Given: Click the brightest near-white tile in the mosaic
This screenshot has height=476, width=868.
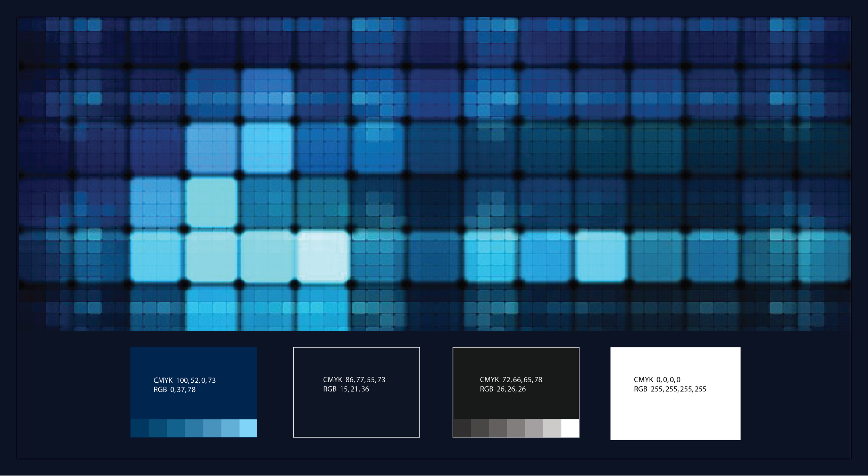Looking at the screenshot, I should point(323,256).
